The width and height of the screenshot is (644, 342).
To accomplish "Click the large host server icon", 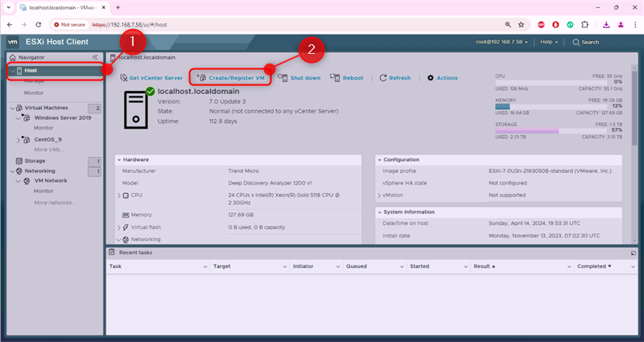I will tap(136, 109).
